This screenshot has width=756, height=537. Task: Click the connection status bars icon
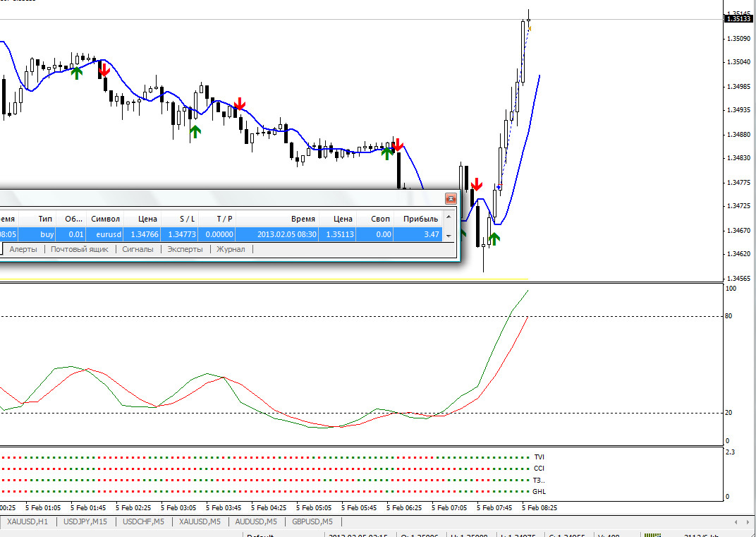pos(654,535)
